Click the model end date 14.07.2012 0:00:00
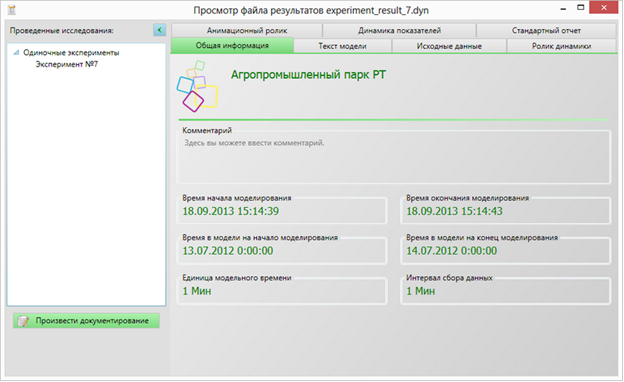The image size is (624, 382). click(452, 251)
